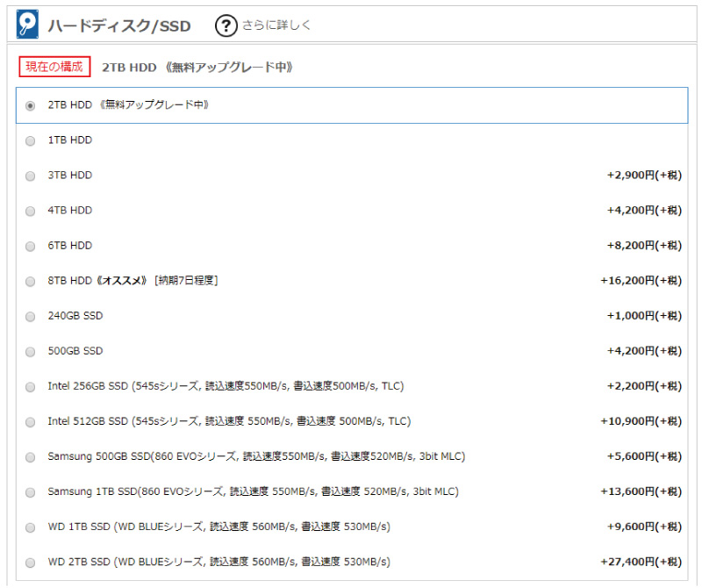Screen dimensions: 702x588
Task: Click the 2TB HDD label in the selected row
Action: point(128,104)
